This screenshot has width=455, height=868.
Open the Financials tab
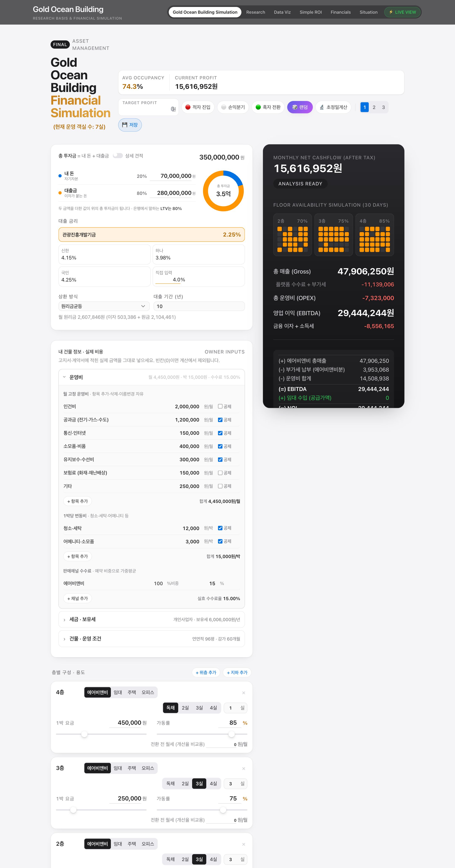click(340, 12)
